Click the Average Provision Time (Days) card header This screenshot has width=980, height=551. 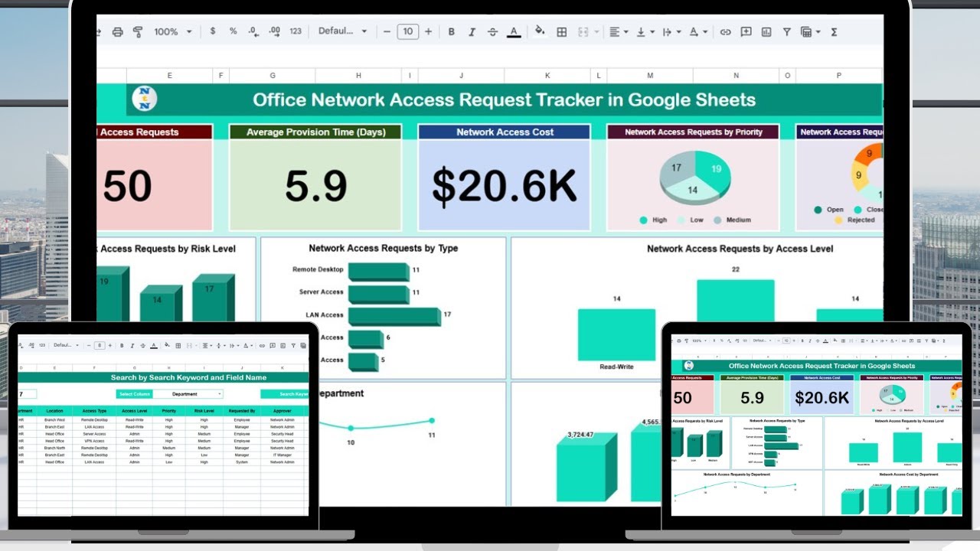click(x=315, y=132)
